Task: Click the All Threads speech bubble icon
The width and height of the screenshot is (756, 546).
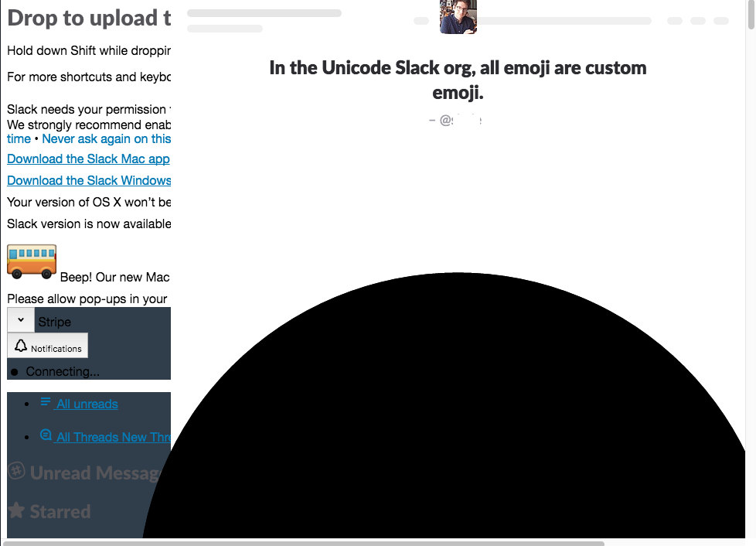Action: pyautogui.click(x=46, y=435)
